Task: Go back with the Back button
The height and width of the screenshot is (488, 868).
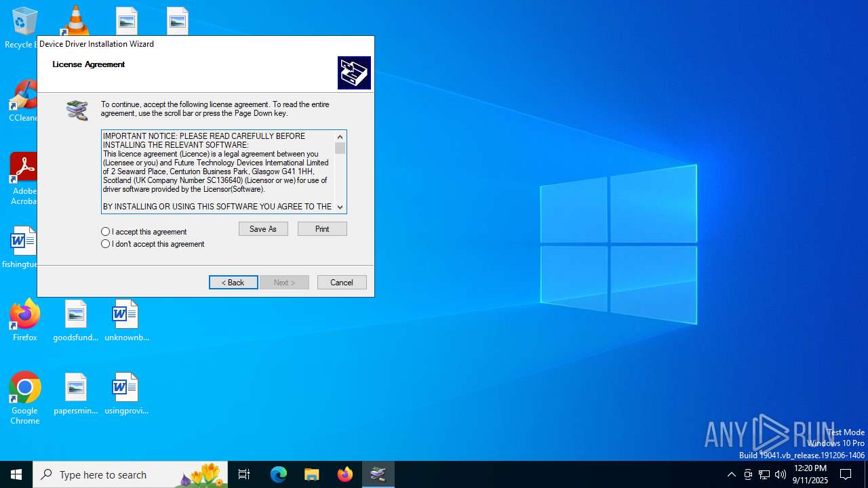Action: tap(233, 283)
